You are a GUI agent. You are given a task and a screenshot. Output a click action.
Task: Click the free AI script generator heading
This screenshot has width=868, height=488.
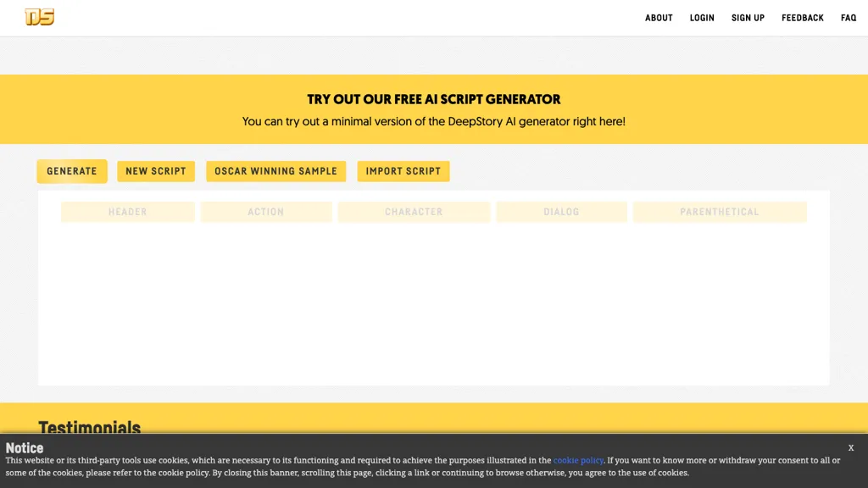433,99
